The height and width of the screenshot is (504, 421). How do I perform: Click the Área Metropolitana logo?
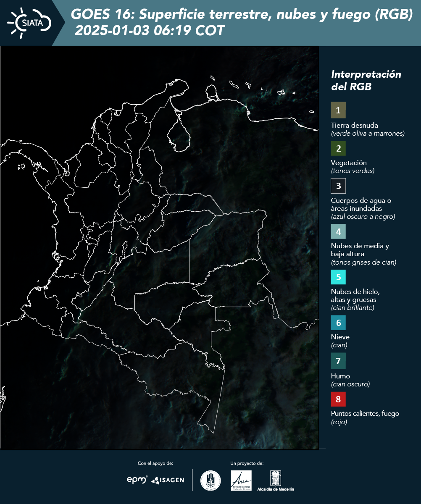point(242,480)
